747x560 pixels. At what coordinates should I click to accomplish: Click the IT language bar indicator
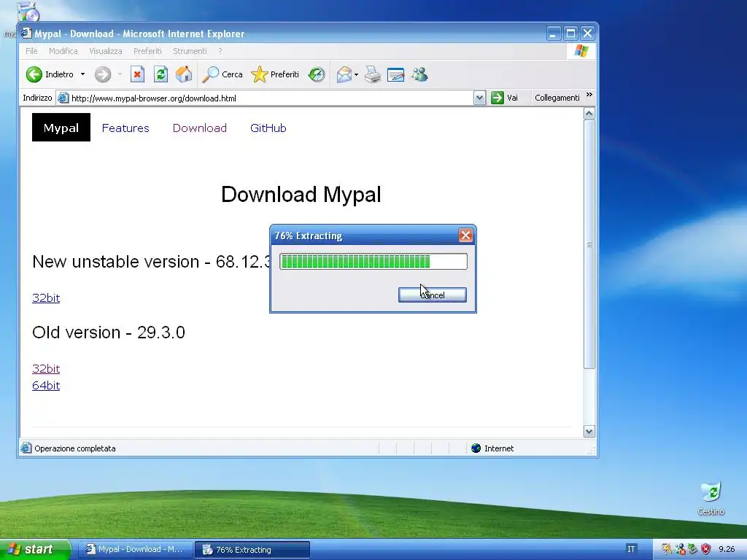pyautogui.click(x=631, y=549)
